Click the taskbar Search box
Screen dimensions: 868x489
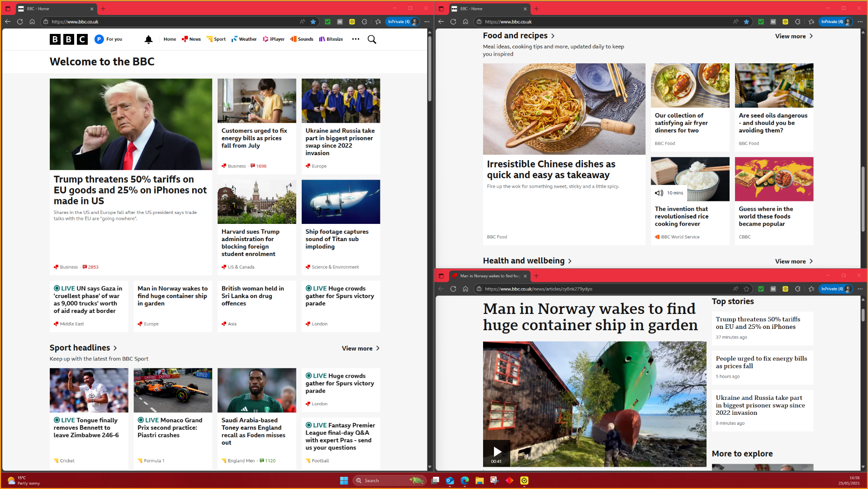click(x=389, y=480)
